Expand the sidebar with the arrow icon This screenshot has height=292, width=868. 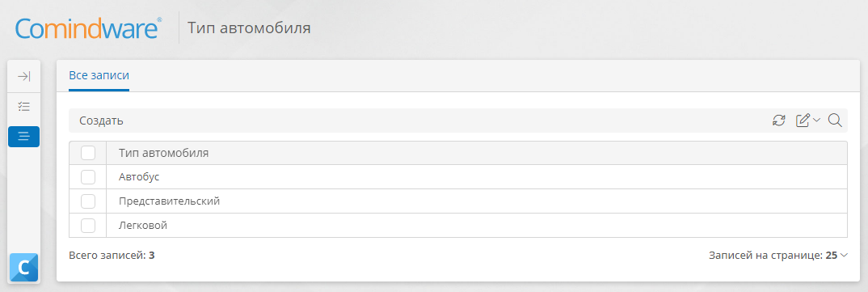click(23, 77)
